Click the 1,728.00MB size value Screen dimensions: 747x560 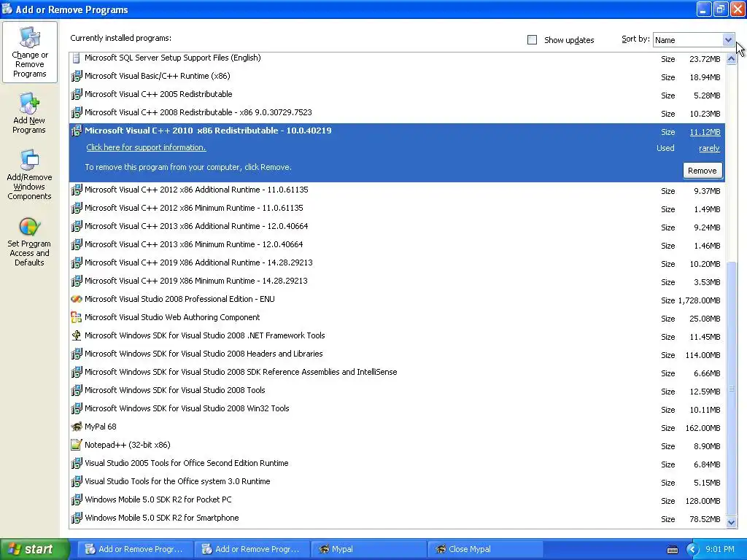[700, 300]
